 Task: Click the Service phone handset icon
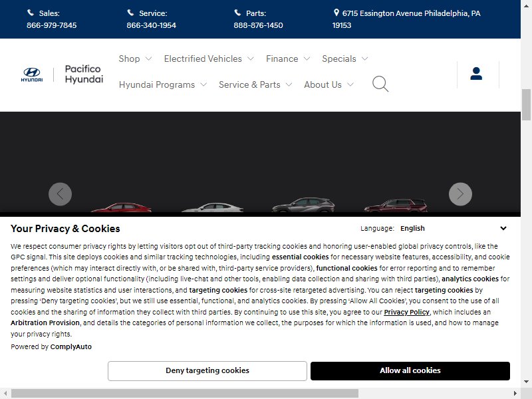pyautogui.click(x=130, y=13)
